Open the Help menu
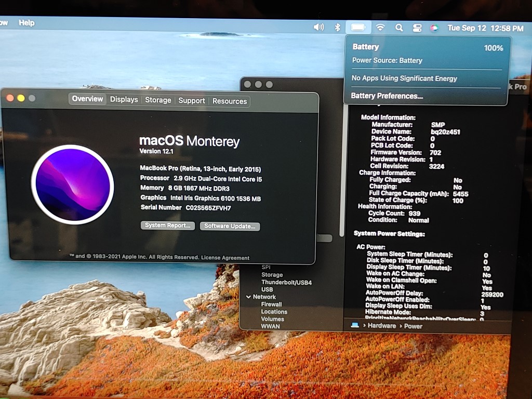 pyautogui.click(x=26, y=23)
